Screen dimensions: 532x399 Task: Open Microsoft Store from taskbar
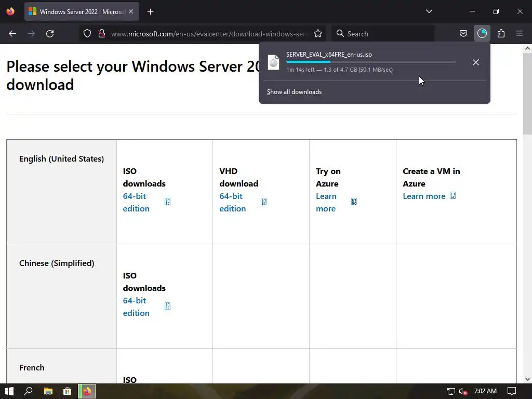click(67, 391)
